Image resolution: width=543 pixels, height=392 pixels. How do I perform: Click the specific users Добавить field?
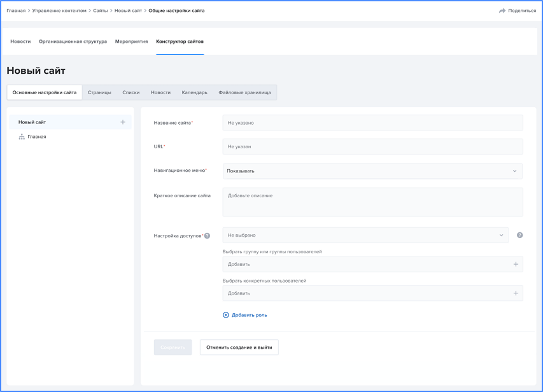tap(372, 293)
